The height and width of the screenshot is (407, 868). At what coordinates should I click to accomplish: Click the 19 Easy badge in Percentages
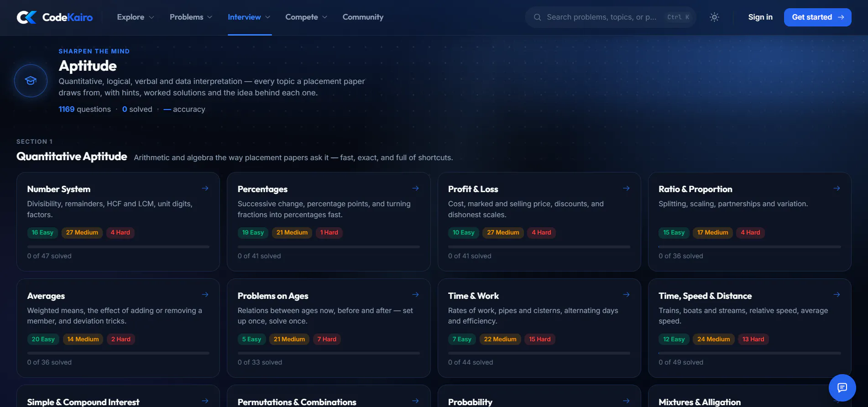(x=253, y=233)
